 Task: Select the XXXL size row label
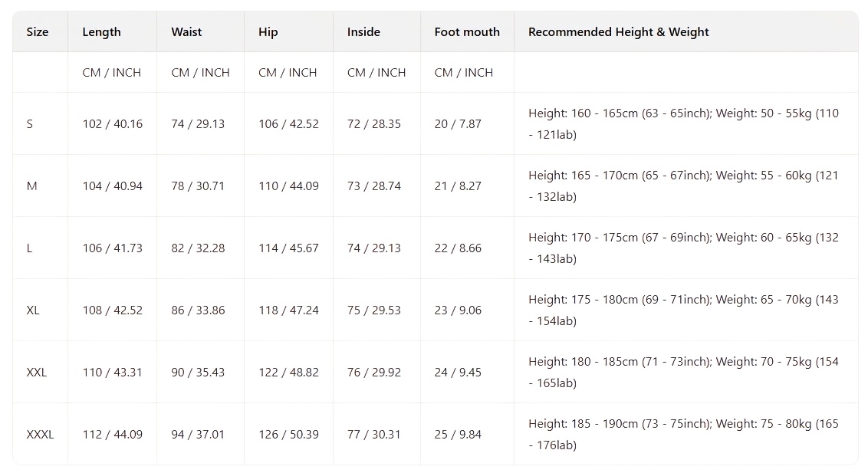coord(40,435)
